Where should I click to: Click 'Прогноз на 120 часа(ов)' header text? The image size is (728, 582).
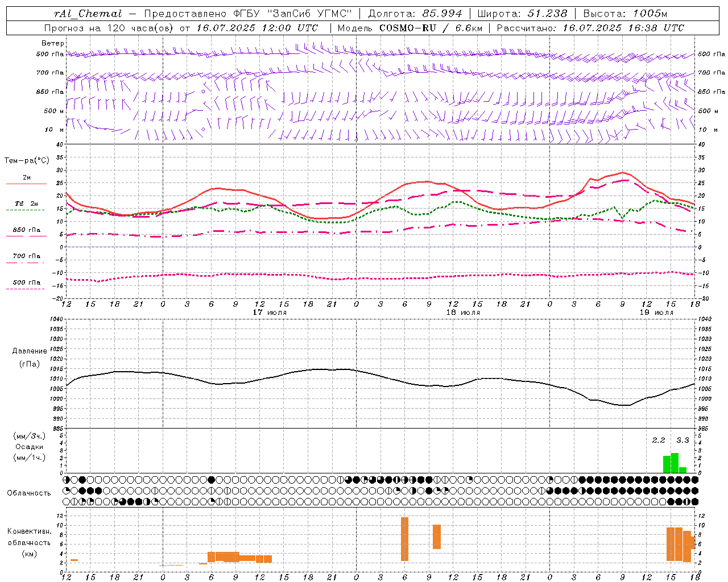[x=109, y=28]
